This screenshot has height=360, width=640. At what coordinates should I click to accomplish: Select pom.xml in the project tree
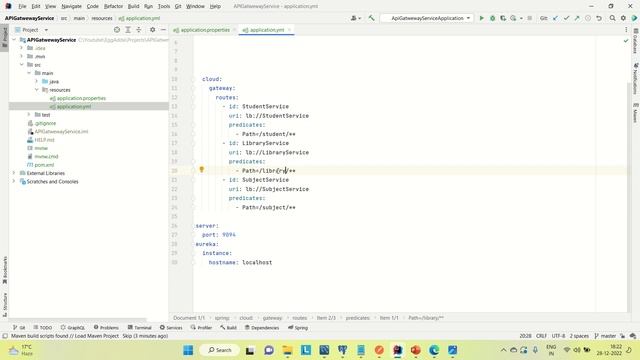point(44,165)
